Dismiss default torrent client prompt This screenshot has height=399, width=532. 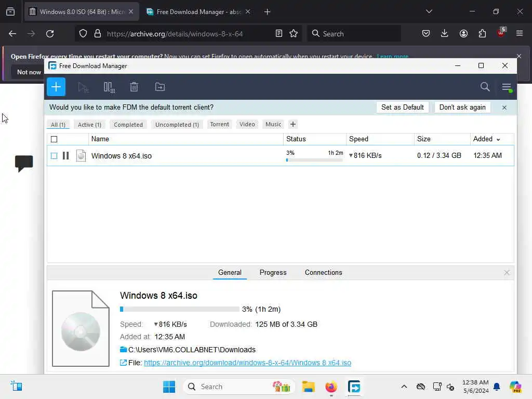click(x=504, y=108)
